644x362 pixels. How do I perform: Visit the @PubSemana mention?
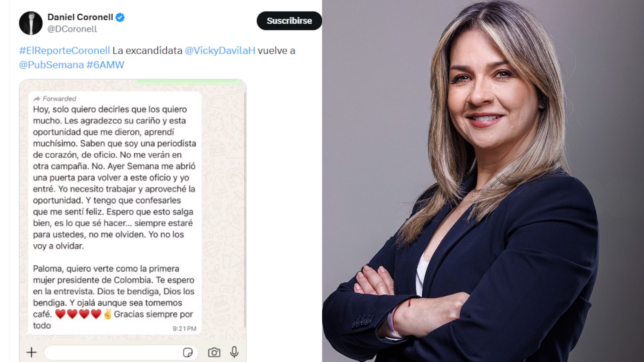(51, 65)
